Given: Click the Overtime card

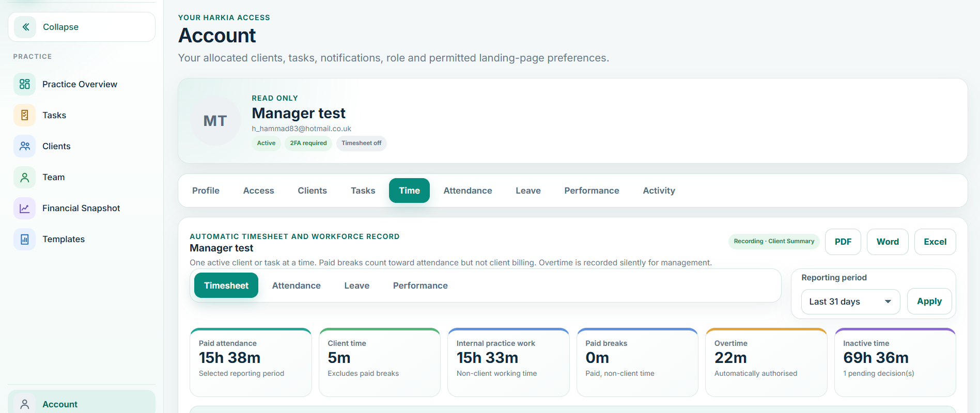Looking at the screenshot, I should pos(766,362).
